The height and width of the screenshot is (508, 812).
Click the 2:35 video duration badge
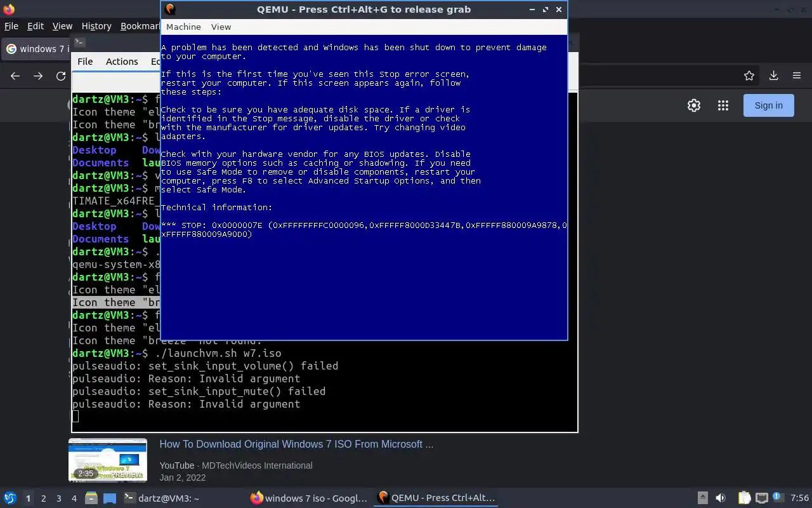[86, 473]
